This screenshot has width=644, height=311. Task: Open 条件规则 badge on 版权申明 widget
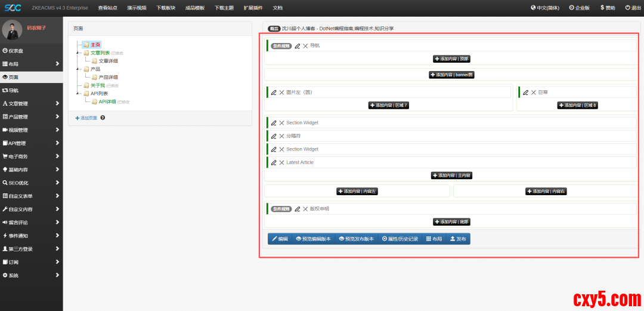281,209
